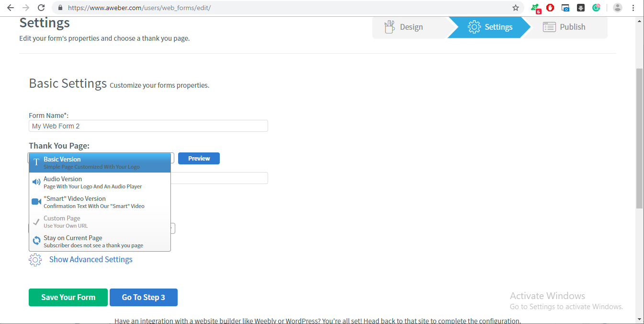Image resolution: width=644 pixels, height=324 pixels.
Task: Click the Audio Version speaker icon
Action: [x=36, y=182]
